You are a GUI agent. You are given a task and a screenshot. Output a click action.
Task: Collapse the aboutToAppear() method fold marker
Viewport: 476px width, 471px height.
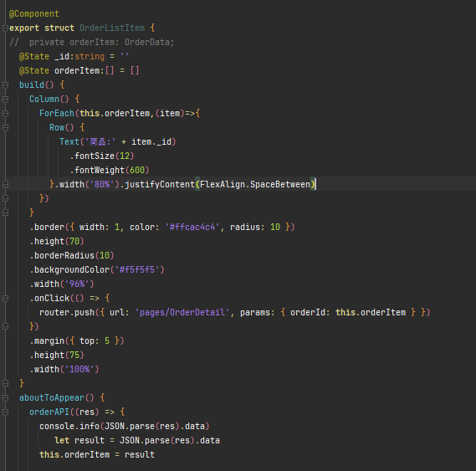coord(5,398)
